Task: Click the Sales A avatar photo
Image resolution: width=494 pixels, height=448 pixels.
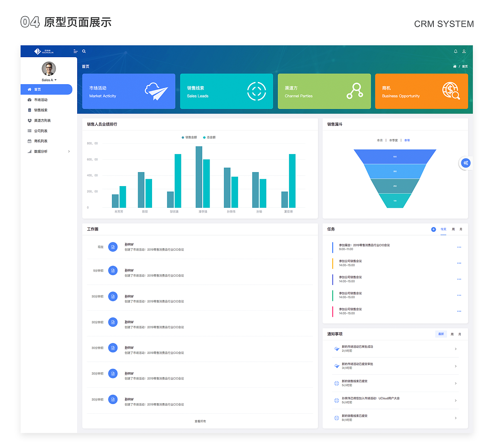Action: pos(49,69)
